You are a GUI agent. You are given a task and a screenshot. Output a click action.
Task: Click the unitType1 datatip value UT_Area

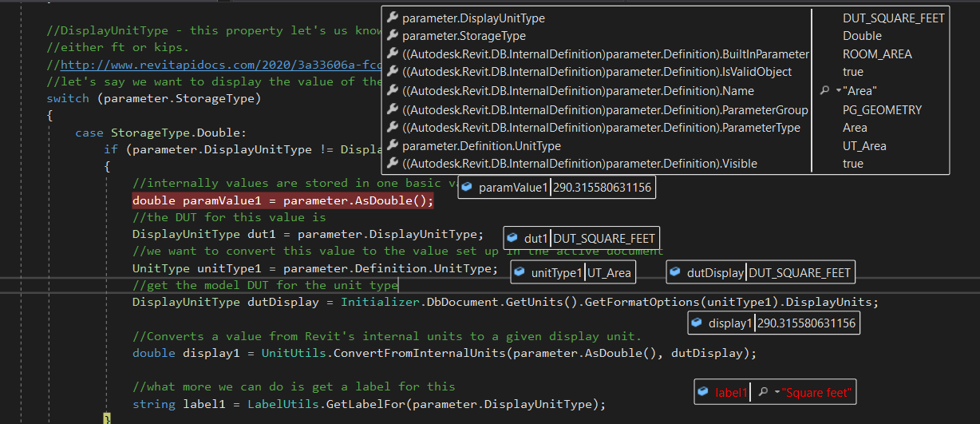[x=610, y=273]
